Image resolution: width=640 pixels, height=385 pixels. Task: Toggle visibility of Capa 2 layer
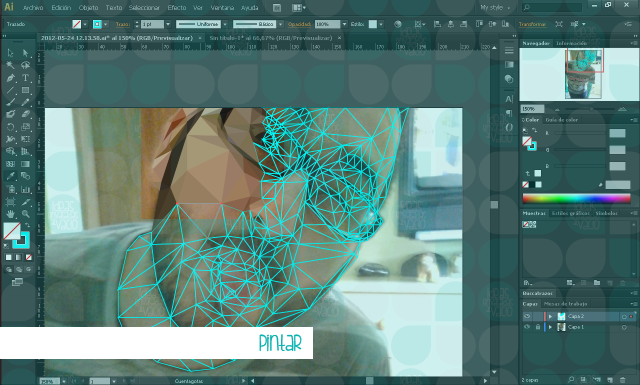click(527, 316)
